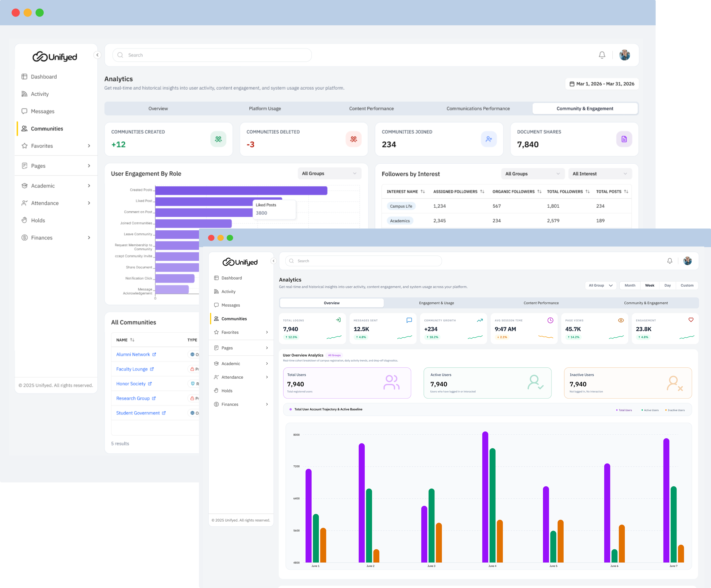711x588 pixels.
Task: Open All Group dropdown in front window
Action: (601, 285)
